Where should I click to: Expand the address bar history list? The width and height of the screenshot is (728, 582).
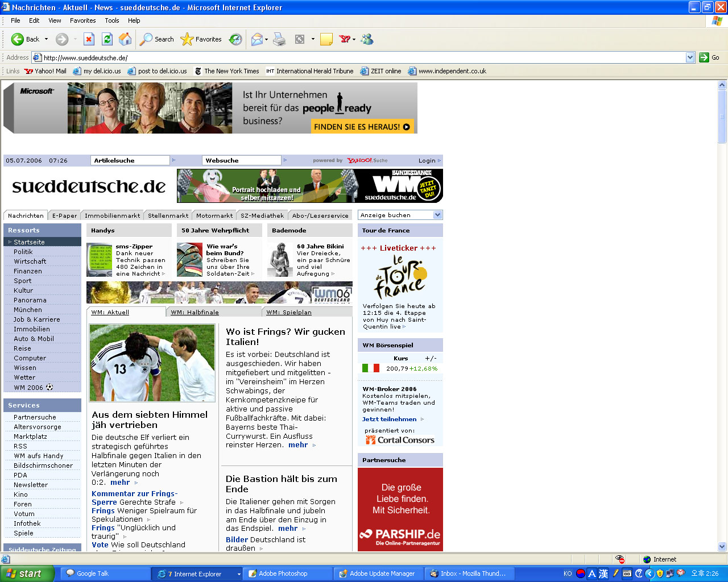click(x=690, y=57)
